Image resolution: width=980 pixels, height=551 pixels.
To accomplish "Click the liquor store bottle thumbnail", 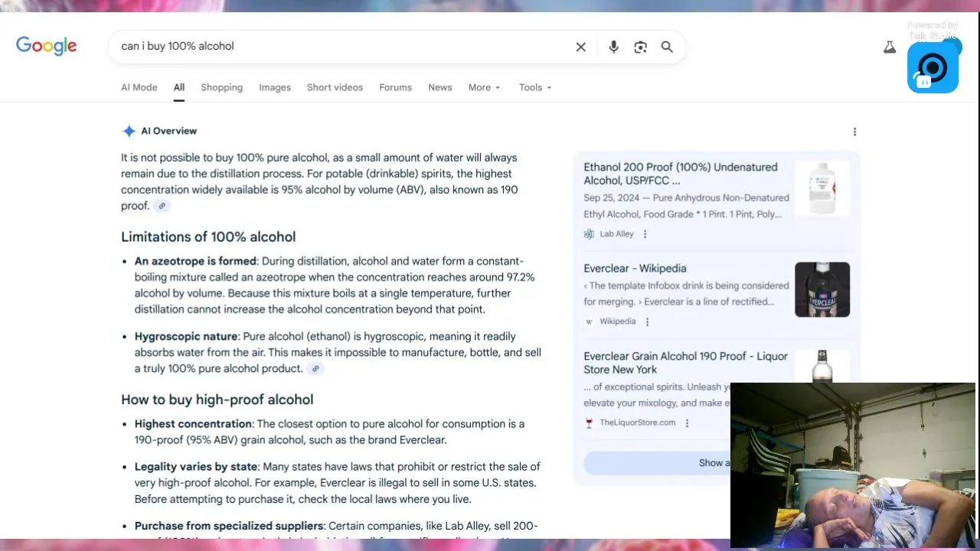I will click(x=822, y=367).
